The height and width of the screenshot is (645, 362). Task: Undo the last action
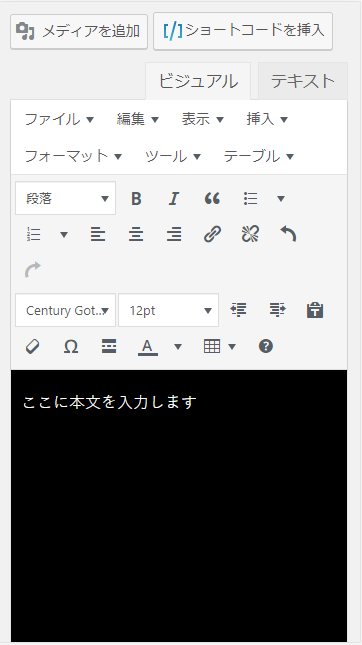[x=288, y=234]
